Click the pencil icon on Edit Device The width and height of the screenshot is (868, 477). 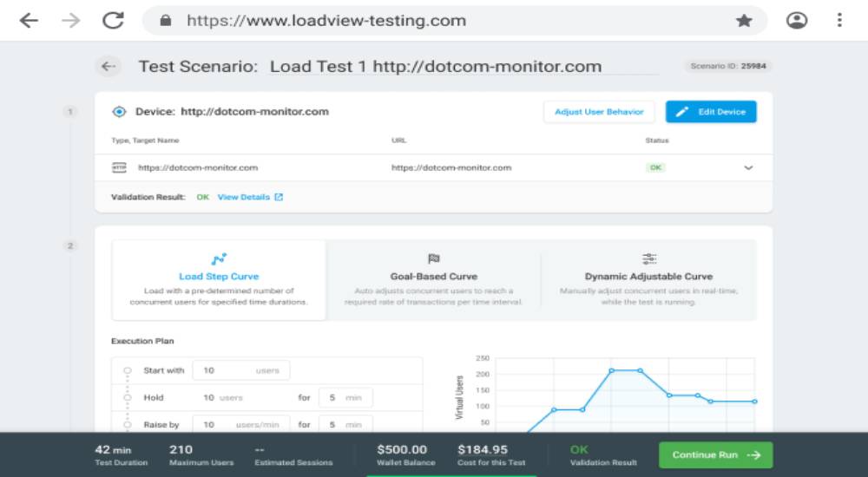(682, 112)
